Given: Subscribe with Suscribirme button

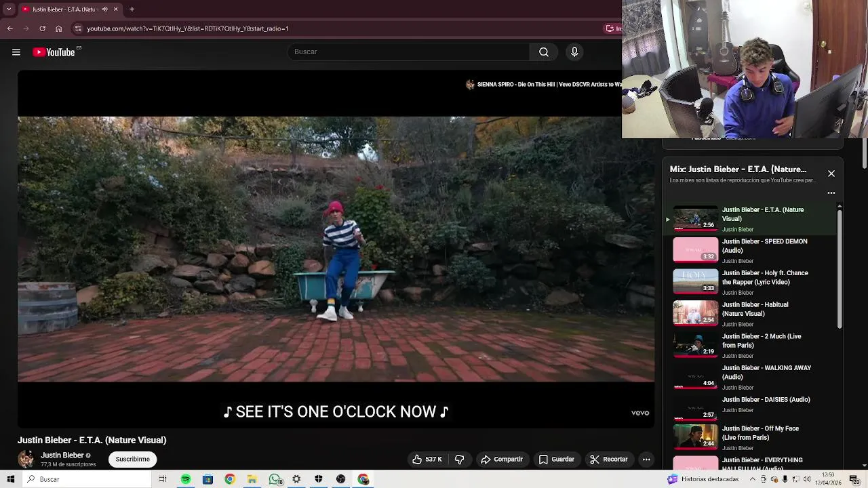Looking at the screenshot, I should tap(132, 460).
